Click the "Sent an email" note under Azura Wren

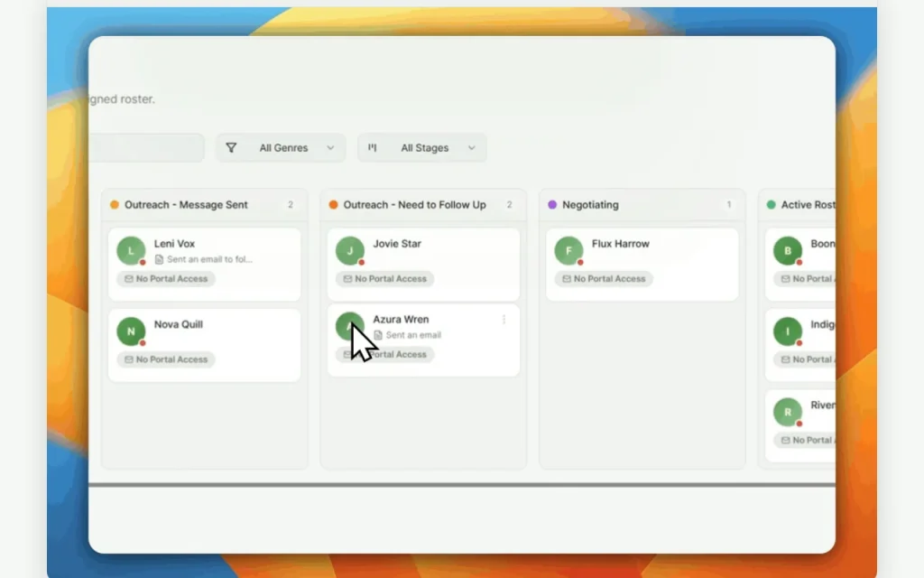coord(407,335)
